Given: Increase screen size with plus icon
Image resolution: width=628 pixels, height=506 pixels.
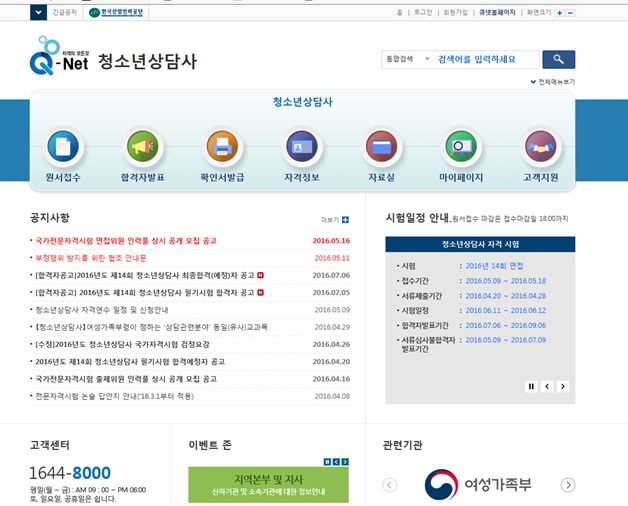Looking at the screenshot, I should [x=560, y=13].
